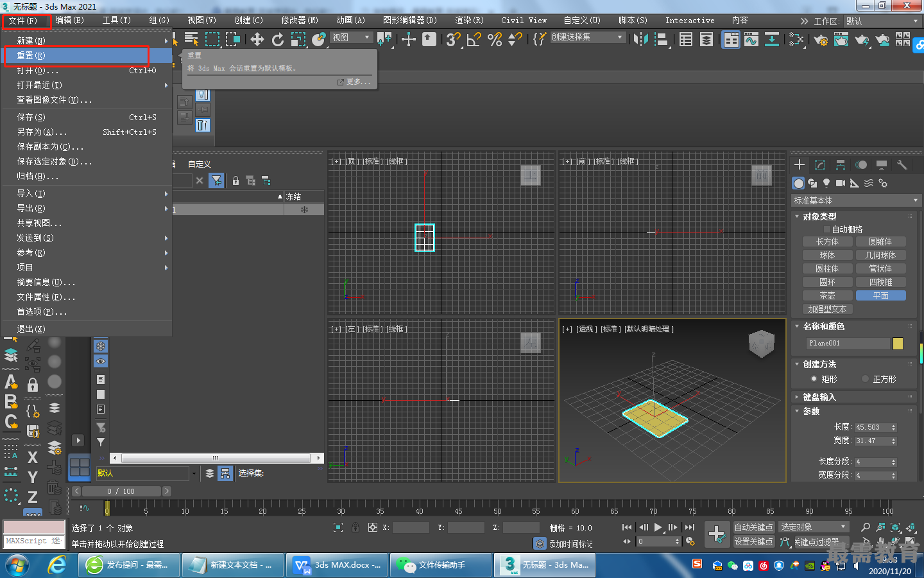Click the 球体 sphere button
Image resolution: width=924 pixels, height=578 pixels.
coord(828,255)
